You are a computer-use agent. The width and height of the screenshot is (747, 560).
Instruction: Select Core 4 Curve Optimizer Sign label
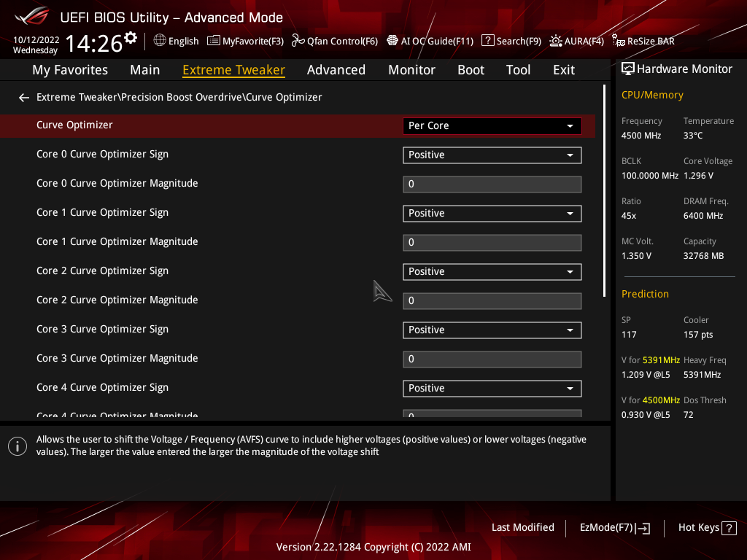(x=102, y=388)
